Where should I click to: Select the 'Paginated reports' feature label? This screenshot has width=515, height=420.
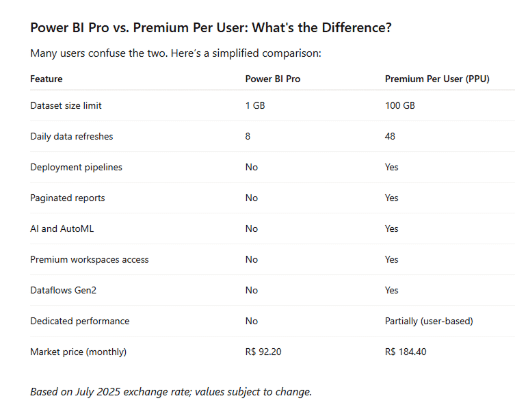click(x=68, y=198)
